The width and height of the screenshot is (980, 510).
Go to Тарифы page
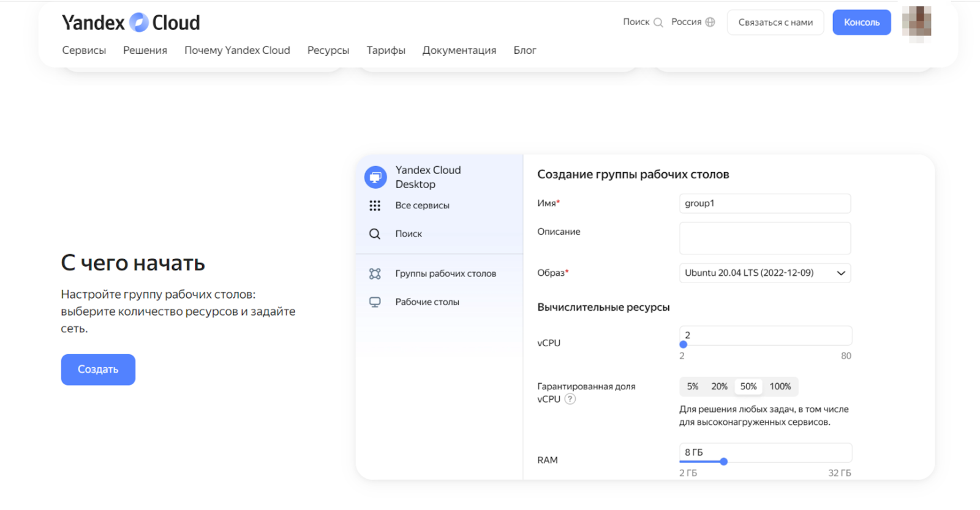(x=386, y=50)
